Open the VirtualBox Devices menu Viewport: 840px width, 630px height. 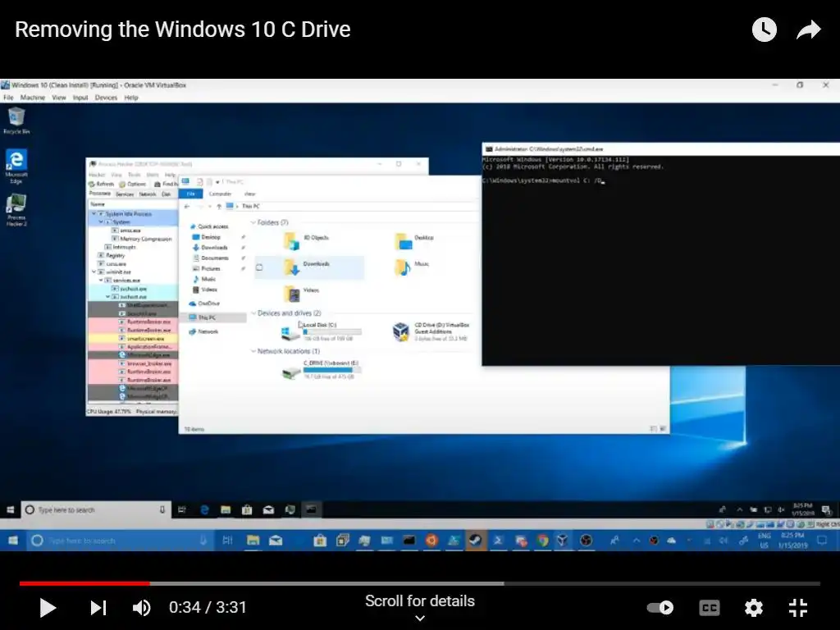106,98
